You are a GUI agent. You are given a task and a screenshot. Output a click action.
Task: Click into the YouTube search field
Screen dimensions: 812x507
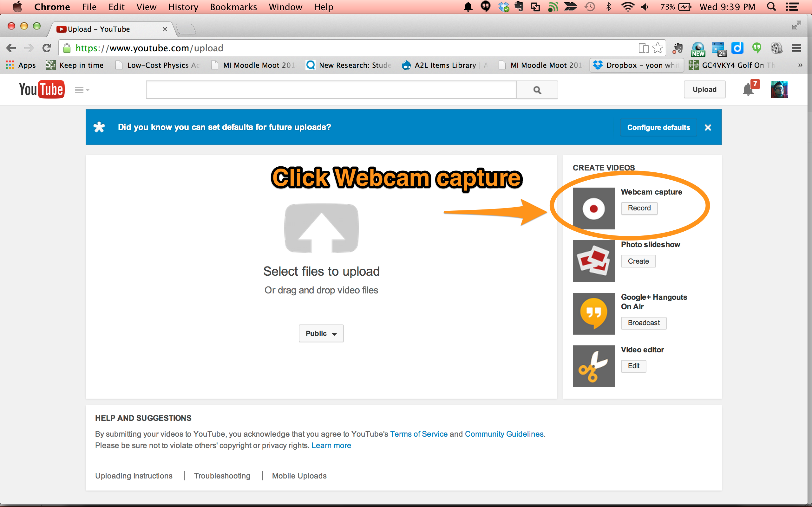(x=331, y=90)
